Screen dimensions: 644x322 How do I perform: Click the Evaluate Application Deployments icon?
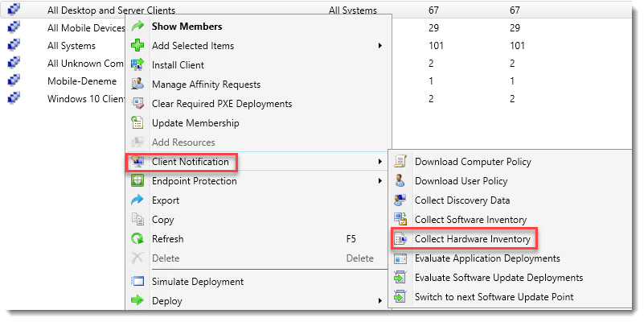tap(400, 258)
